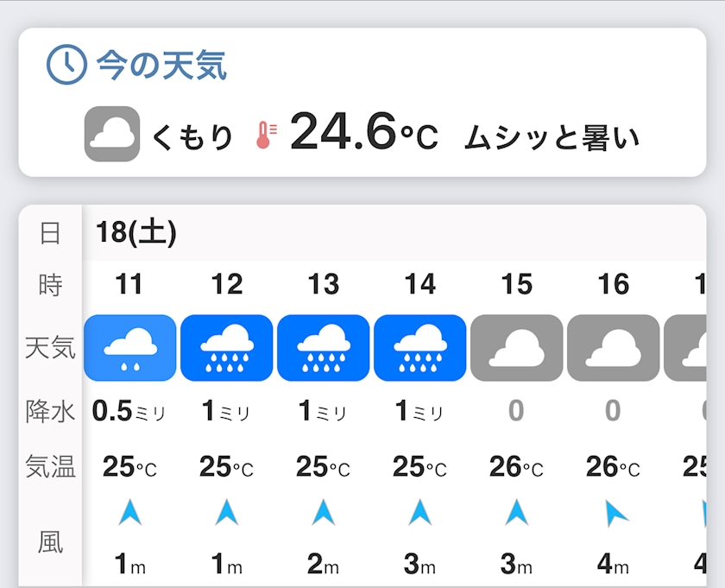
Task: Click the wind direction arrow at 16時
Action: click(x=615, y=515)
